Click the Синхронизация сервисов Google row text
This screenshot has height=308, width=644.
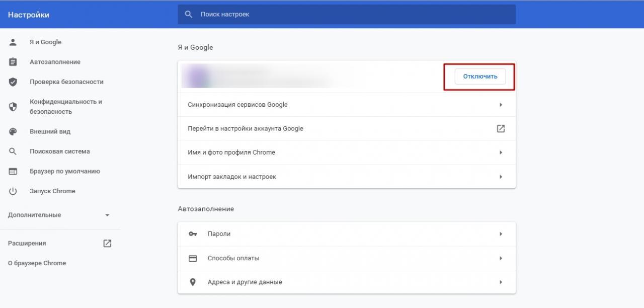coord(237,105)
